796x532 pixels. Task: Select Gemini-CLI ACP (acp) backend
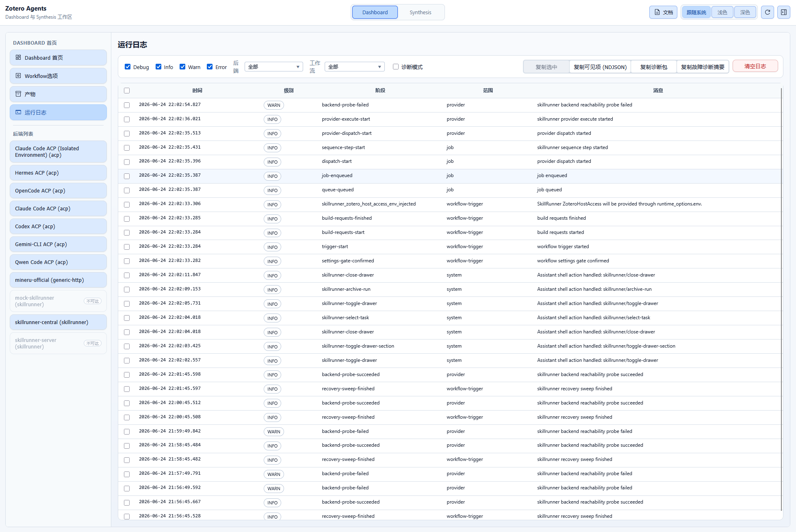click(x=58, y=244)
